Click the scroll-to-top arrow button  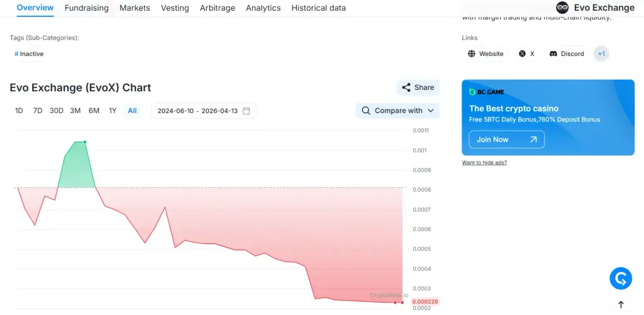(x=621, y=305)
